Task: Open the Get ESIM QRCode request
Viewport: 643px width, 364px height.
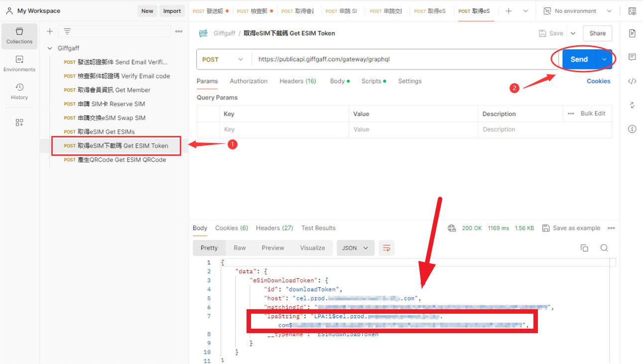Action: click(115, 160)
